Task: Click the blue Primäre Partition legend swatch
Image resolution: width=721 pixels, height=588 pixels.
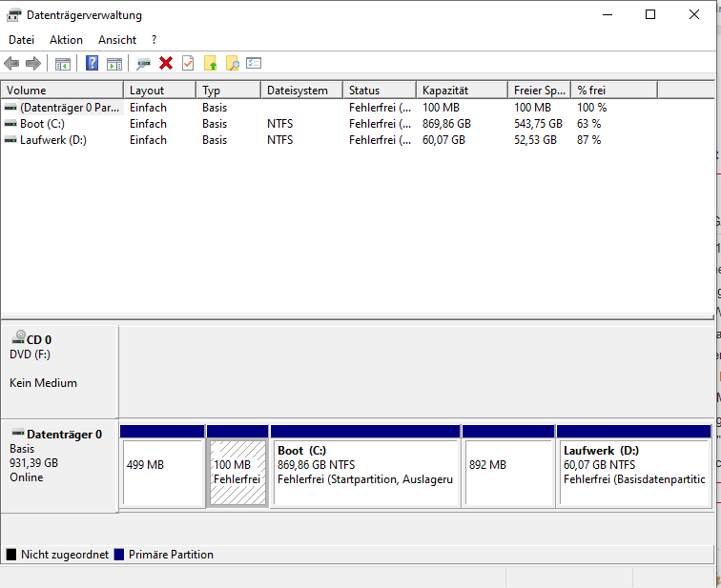Action: pyautogui.click(x=119, y=555)
